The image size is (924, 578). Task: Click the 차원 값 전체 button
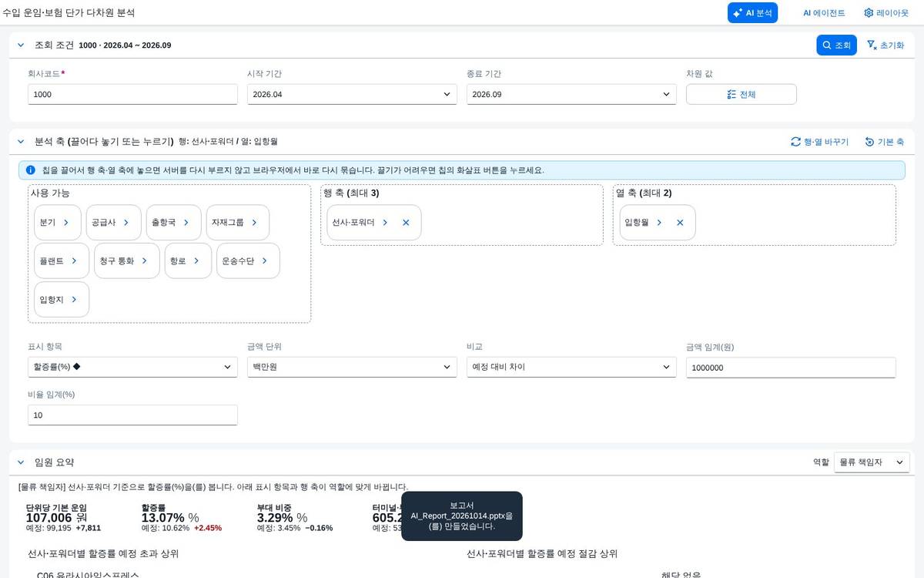pos(741,94)
